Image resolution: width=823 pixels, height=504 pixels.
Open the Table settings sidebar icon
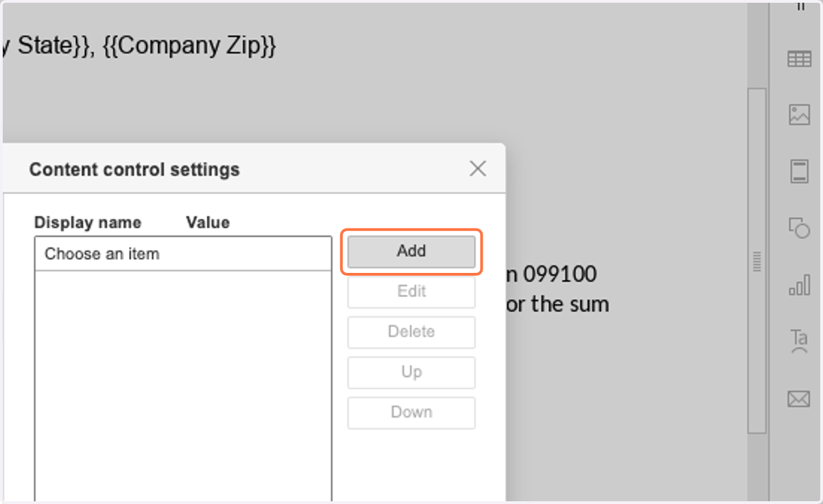[799, 60]
